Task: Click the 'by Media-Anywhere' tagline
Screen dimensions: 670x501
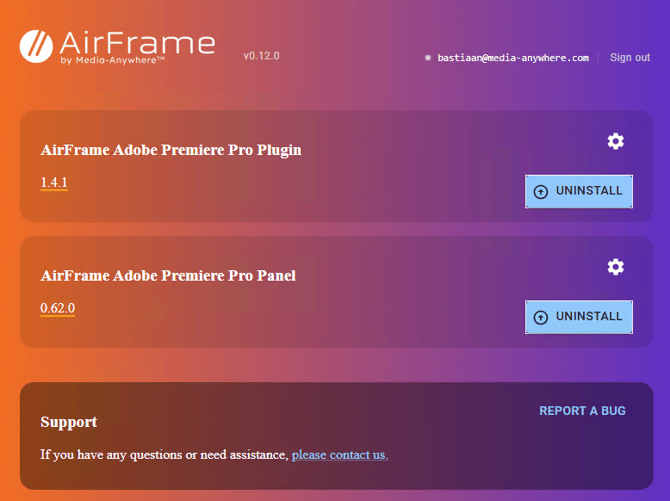Action: point(112,60)
